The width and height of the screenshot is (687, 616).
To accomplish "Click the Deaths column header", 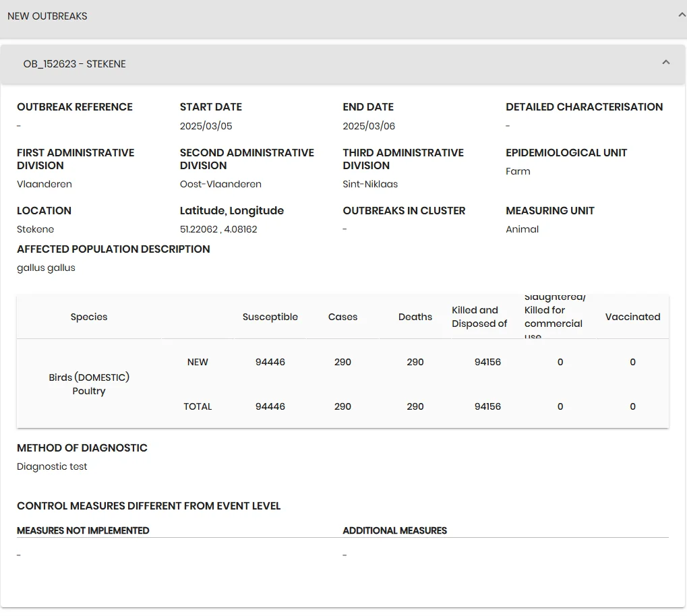I will 415,317.
